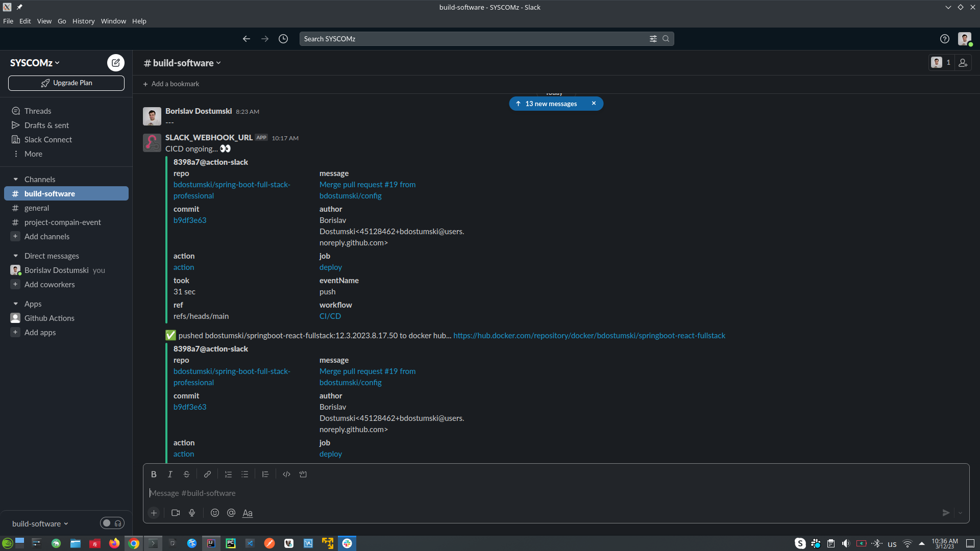Open the Docker Hub repository link
Screen dimensions: 980x551
(589, 336)
